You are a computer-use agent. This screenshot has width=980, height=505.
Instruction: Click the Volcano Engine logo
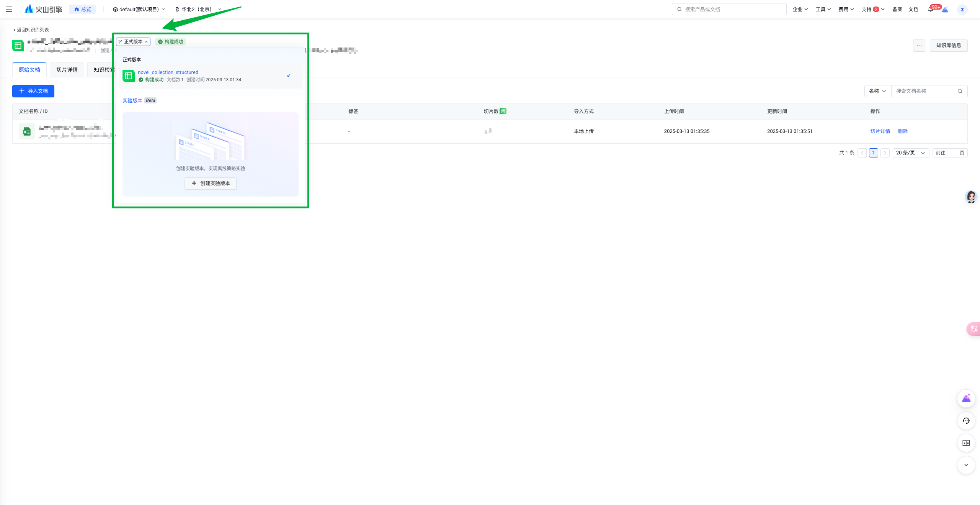click(43, 9)
